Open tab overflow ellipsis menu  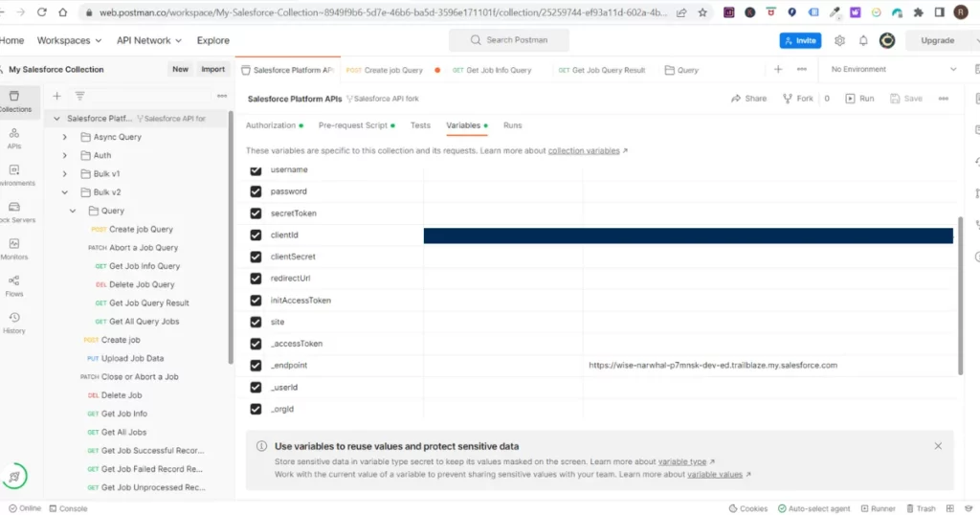click(802, 69)
